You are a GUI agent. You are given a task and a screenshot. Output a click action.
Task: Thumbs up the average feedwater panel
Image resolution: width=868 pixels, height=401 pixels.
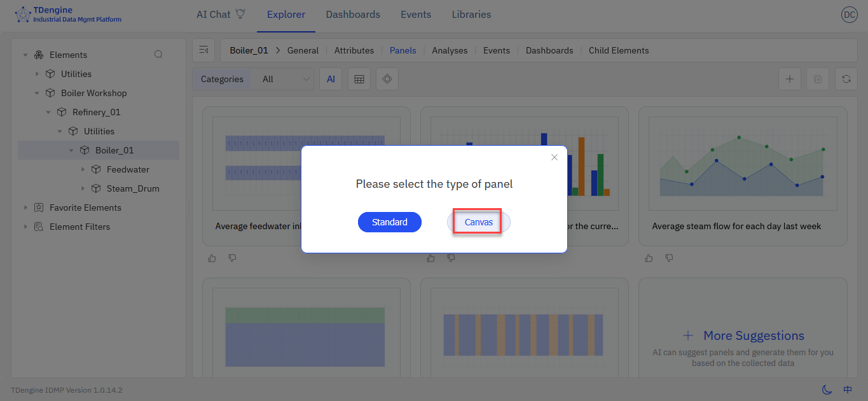[x=212, y=258]
